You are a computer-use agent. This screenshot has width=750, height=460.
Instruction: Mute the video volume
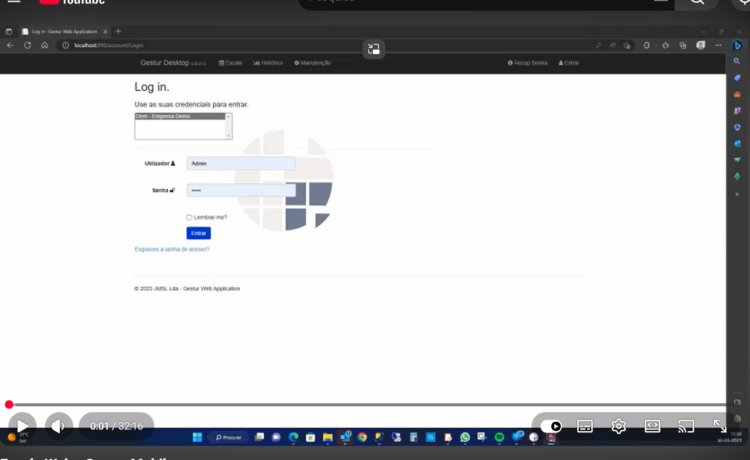(59, 426)
